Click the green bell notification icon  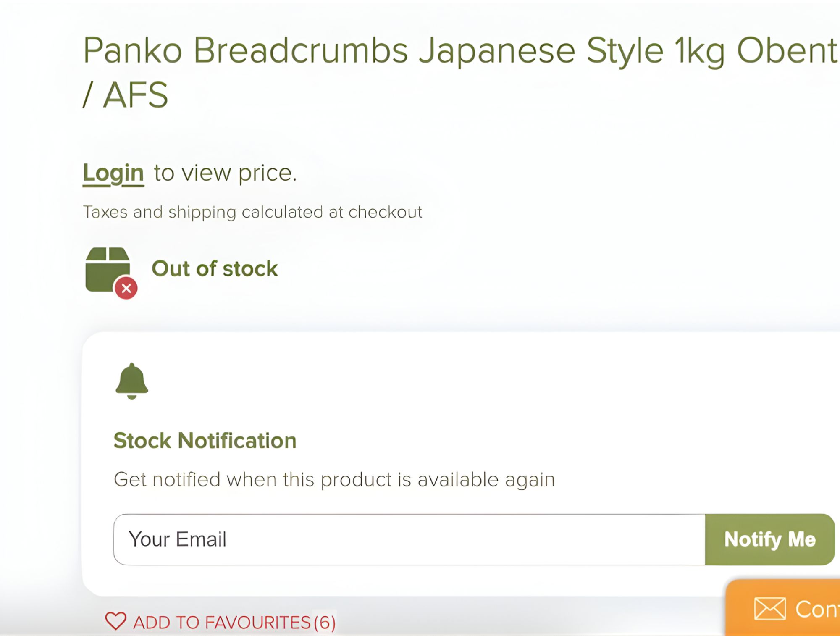(132, 381)
